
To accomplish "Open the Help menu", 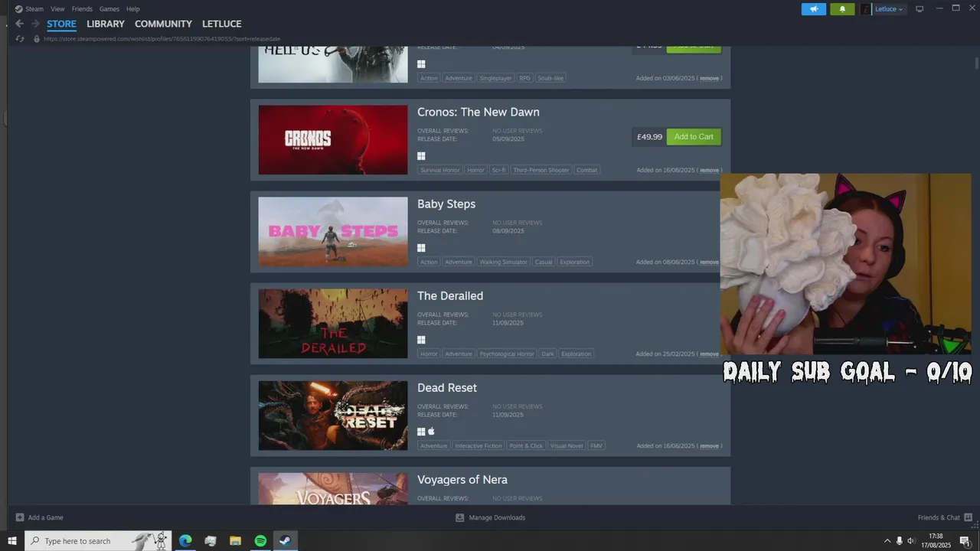I will [x=132, y=9].
